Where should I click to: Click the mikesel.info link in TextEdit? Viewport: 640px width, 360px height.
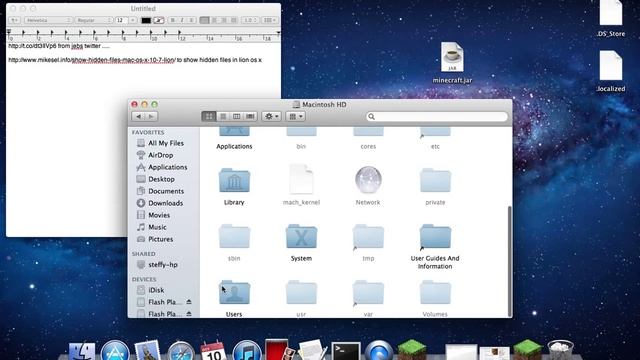coord(92,60)
